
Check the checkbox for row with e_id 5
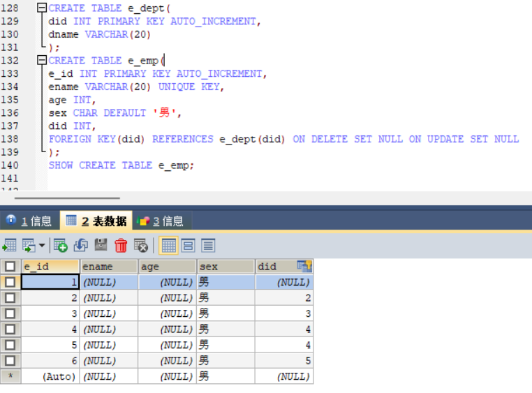click(x=10, y=345)
